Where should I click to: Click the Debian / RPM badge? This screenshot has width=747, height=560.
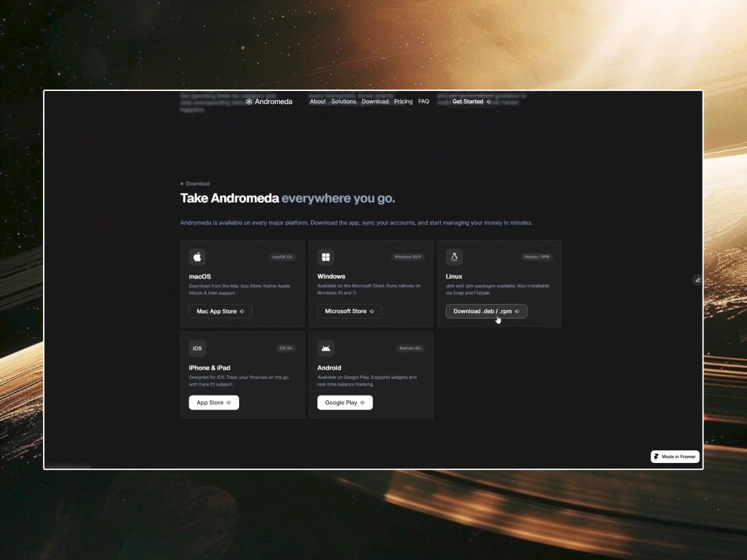pos(537,257)
